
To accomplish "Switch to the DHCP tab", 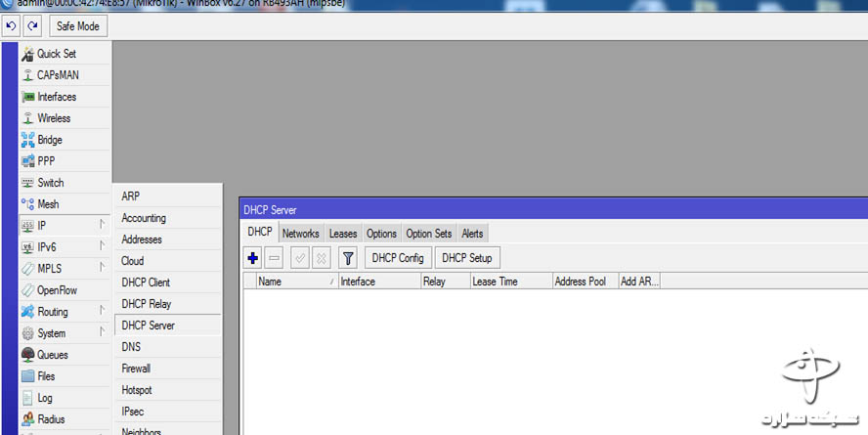I will pyautogui.click(x=260, y=232).
